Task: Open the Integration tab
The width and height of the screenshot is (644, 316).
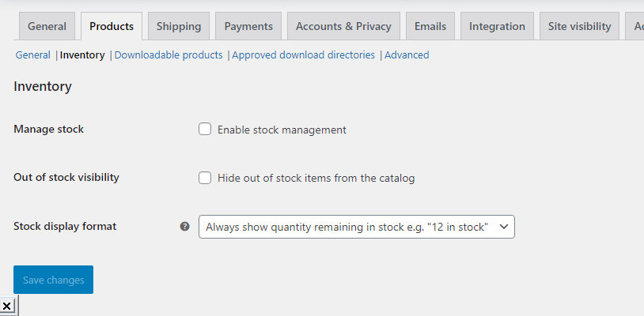Action: coord(497,26)
